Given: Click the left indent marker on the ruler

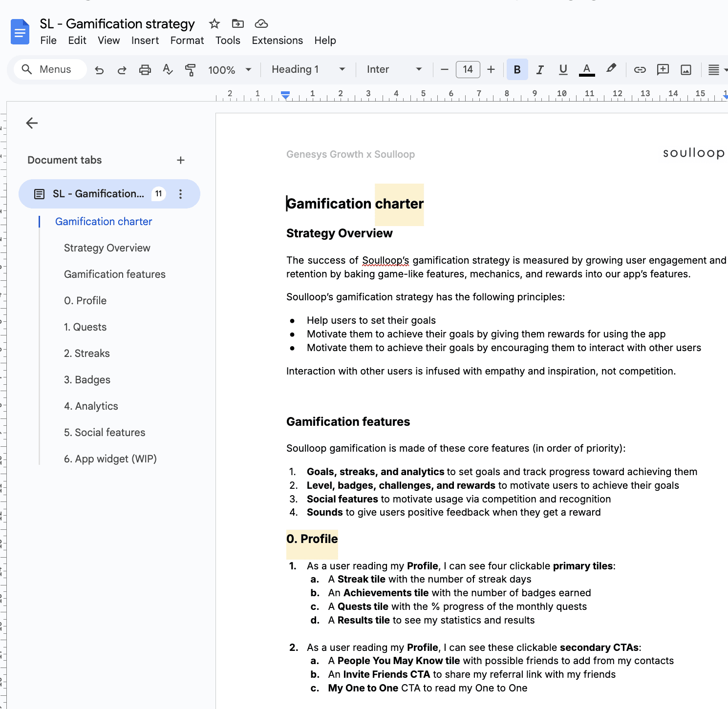Looking at the screenshot, I should click(x=285, y=96).
